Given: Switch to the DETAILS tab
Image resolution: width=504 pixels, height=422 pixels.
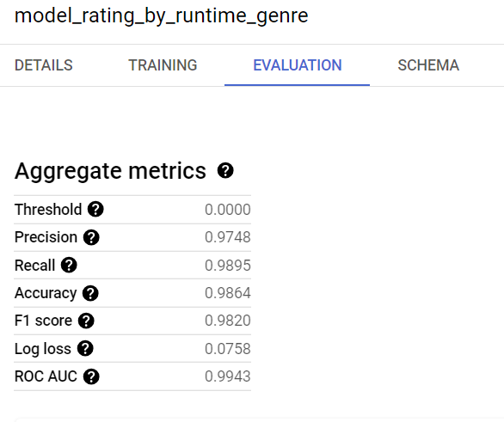Looking at the screenshot, I should coord(44,65).
